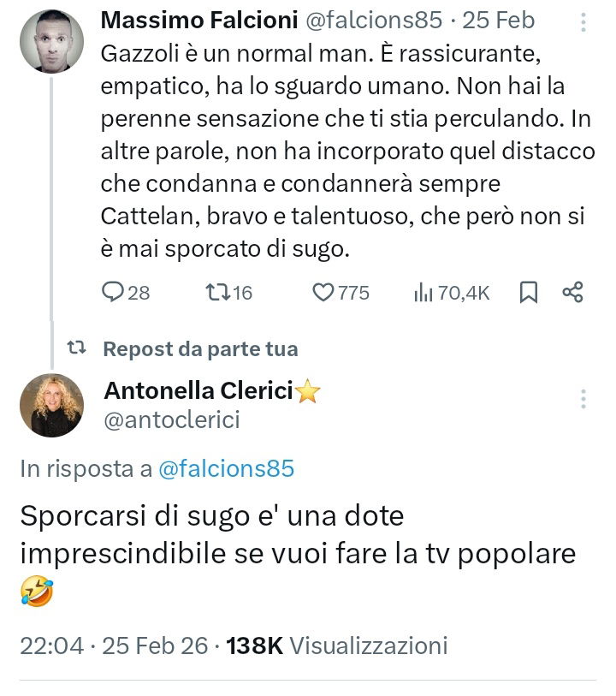Image resolution: width=616 pixels, height=696 pixels.
Task: Share Massimo Falcioni's tweet
Action: point(572,293)
